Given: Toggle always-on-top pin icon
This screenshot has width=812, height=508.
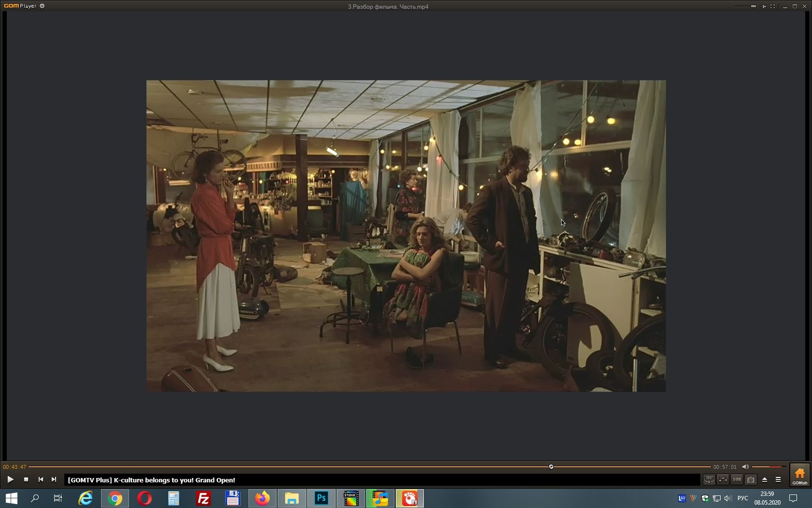Looking at the screenshot, I should 763,6.
